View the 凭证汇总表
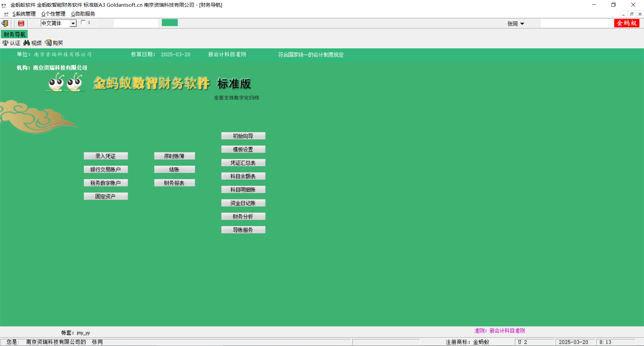Screen dimensions: 644x346 243,163
